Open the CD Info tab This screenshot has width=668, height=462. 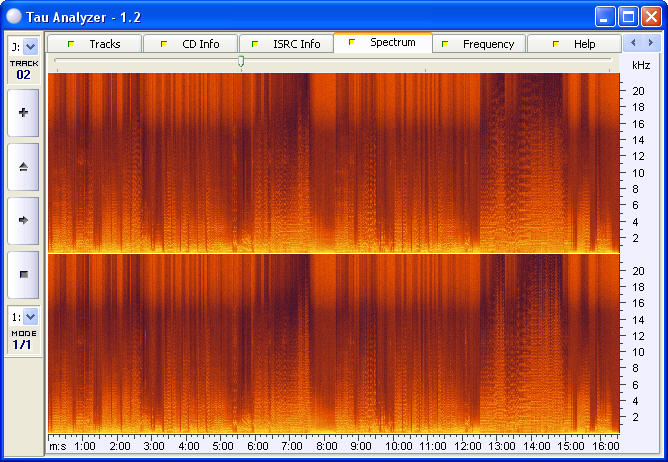[x=190, y=44]
